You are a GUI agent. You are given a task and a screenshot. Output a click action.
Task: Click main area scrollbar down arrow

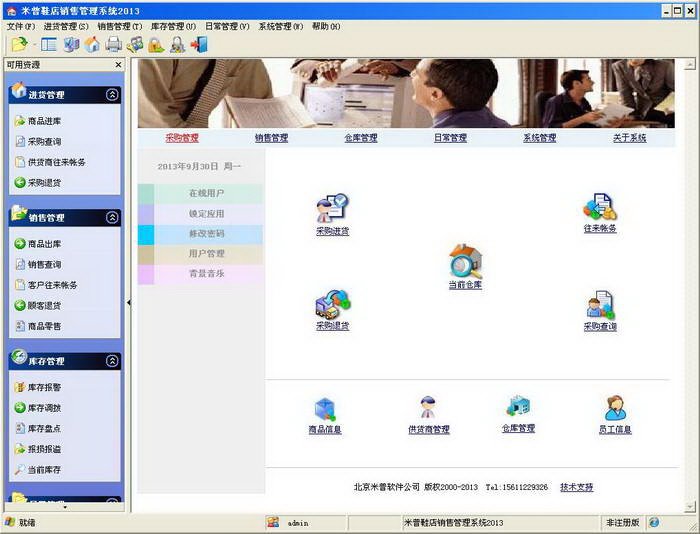pos(690,507)
